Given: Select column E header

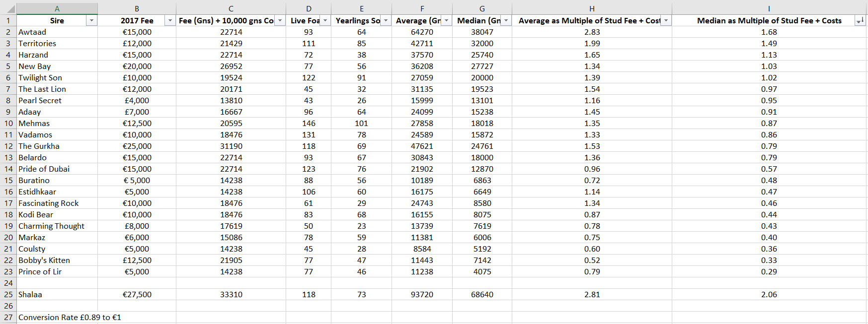Looking at the screenshot, I should (361, 8).
